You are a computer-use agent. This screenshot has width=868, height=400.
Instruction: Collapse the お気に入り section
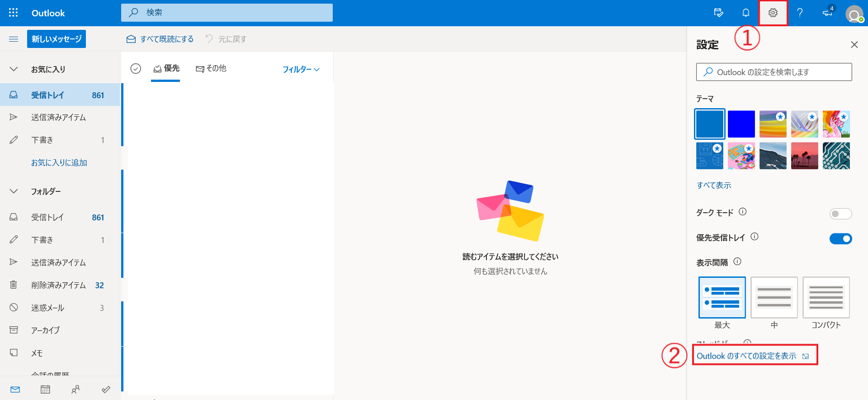[x=14, y=69]
